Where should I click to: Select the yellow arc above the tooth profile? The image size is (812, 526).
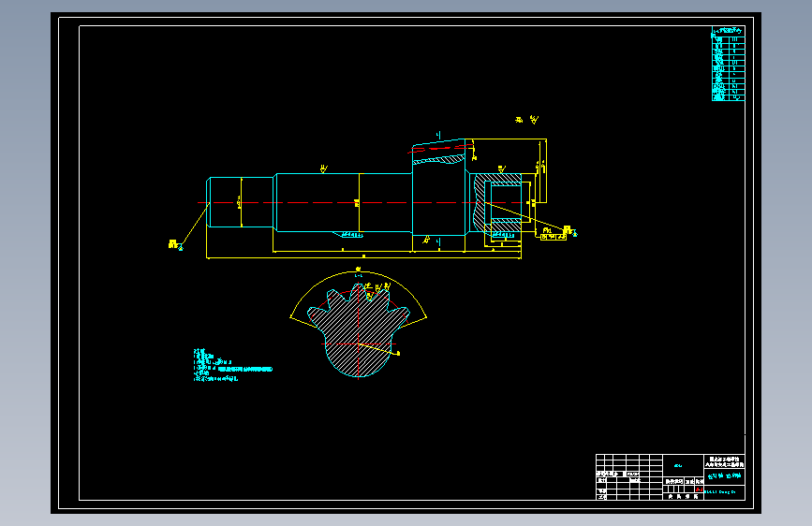(x=359, y=294)
